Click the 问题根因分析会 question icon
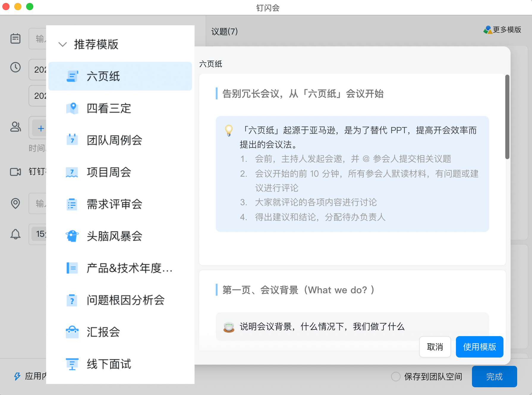 tap(72, 300)
